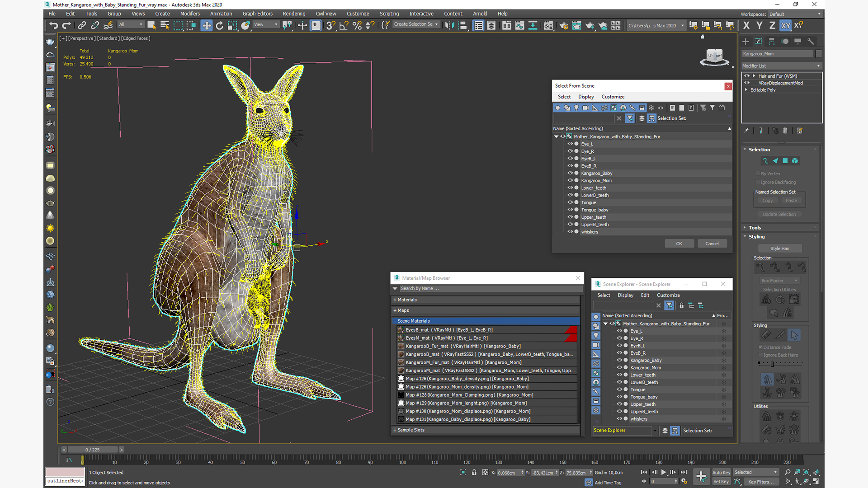Toggle the Scene Explorer toolbar button
This screenshot has width=868, height=488.
click(478, 26)
